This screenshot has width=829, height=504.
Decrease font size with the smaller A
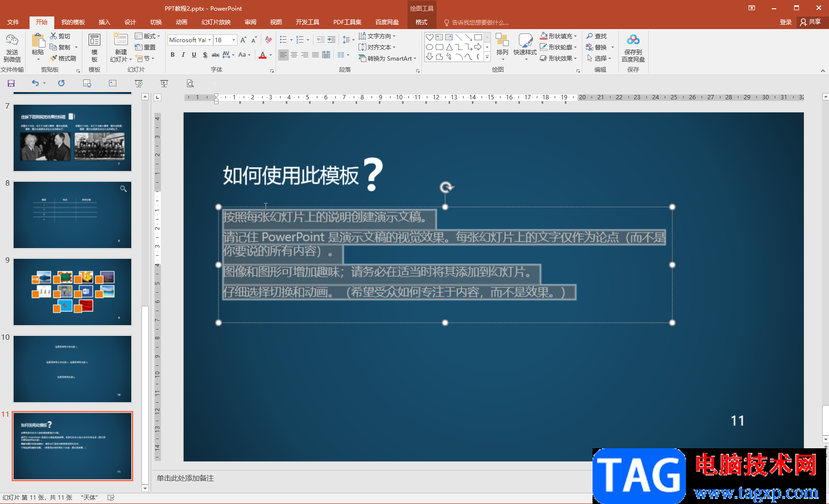click(254, 40)
